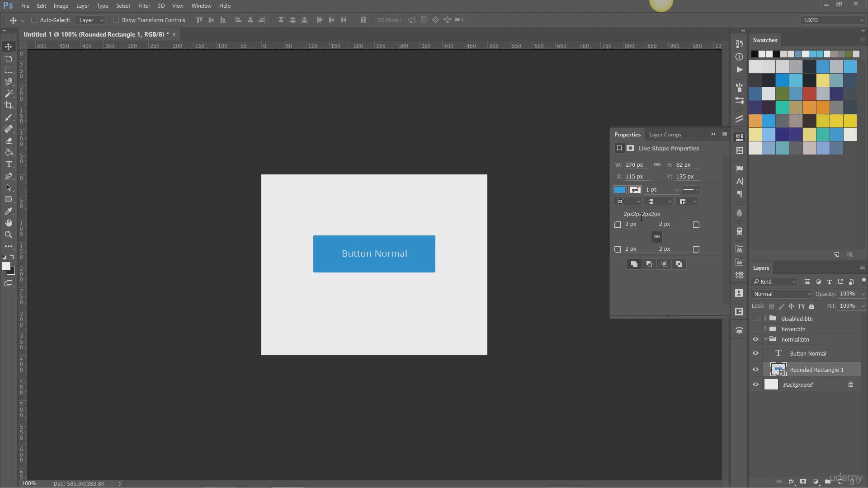Image resolution: width=868 pixels, height=488 pixels.
Task: Click the Exclude Overlapping Shapes icon
Action: pos(679,264)
